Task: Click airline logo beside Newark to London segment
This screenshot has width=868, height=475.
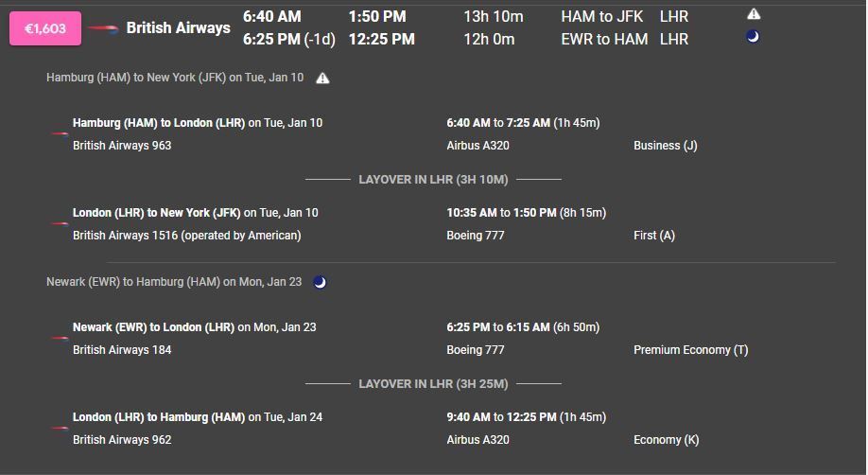Action: click(x=60, y=338)
